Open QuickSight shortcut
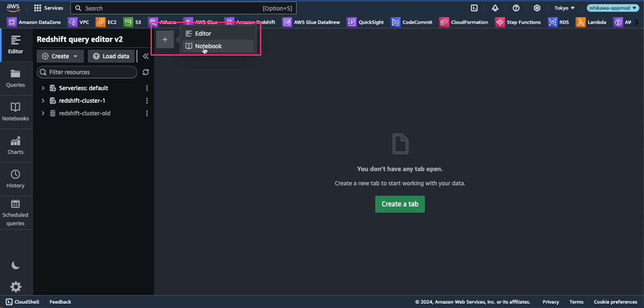The height and width of the screenshot is (308, 644). [x=365, y=22]
